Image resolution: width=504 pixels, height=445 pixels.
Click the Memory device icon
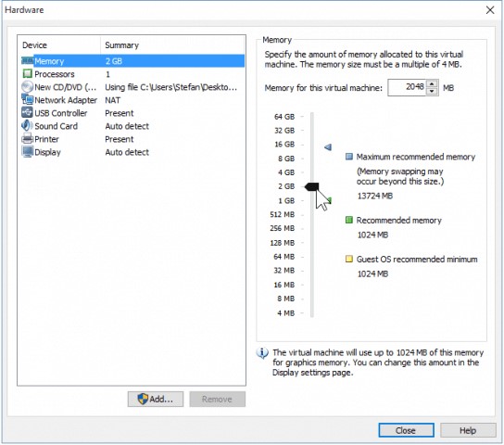click(27, 61)
